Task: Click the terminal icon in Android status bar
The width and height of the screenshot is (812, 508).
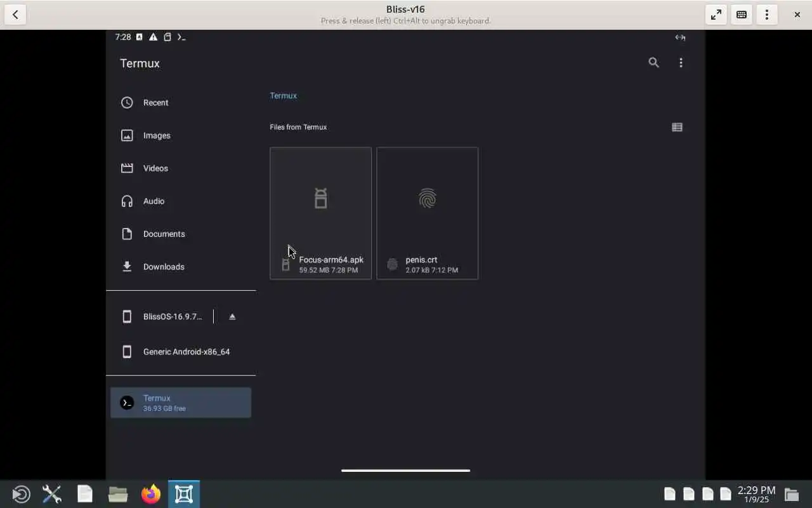Action: pyautogui.click(x=181, y=37)
